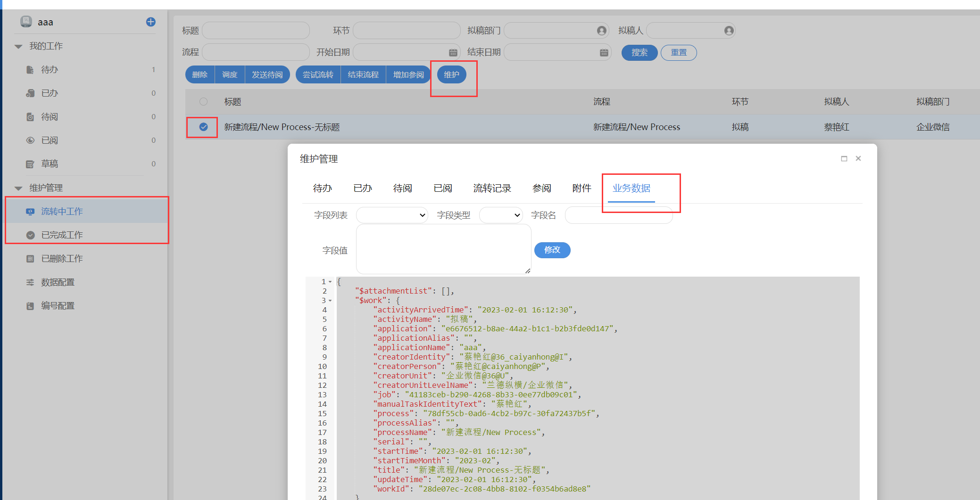Click the 修改 button

coord(552,250)
